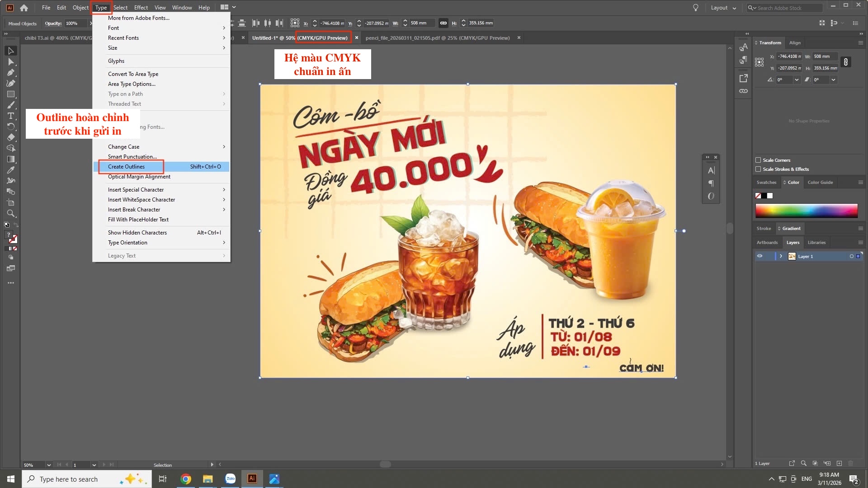Open the Layout workspace dropdown
The image size is (868, 488).
pyautogui.click(x=723, y=8)
